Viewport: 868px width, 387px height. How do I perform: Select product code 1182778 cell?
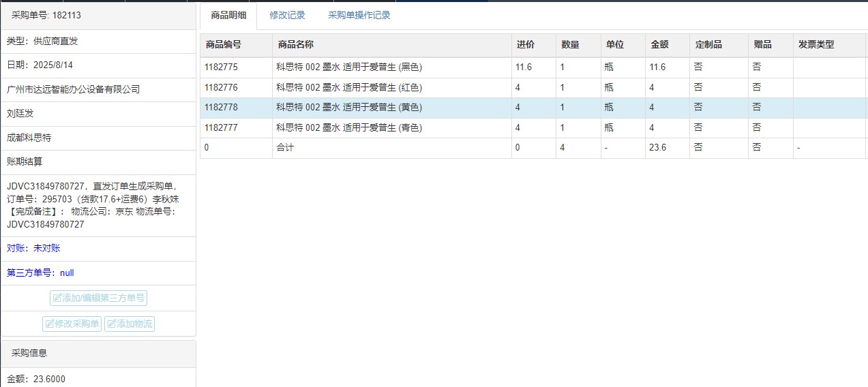pos(236,108)
